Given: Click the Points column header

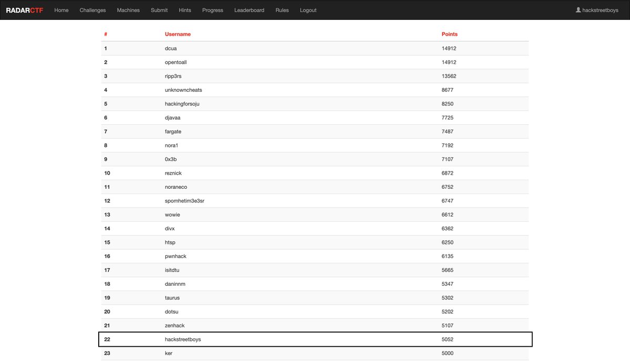Looking at the screenshot, I should pyautogui.click(x=449, y=34).
